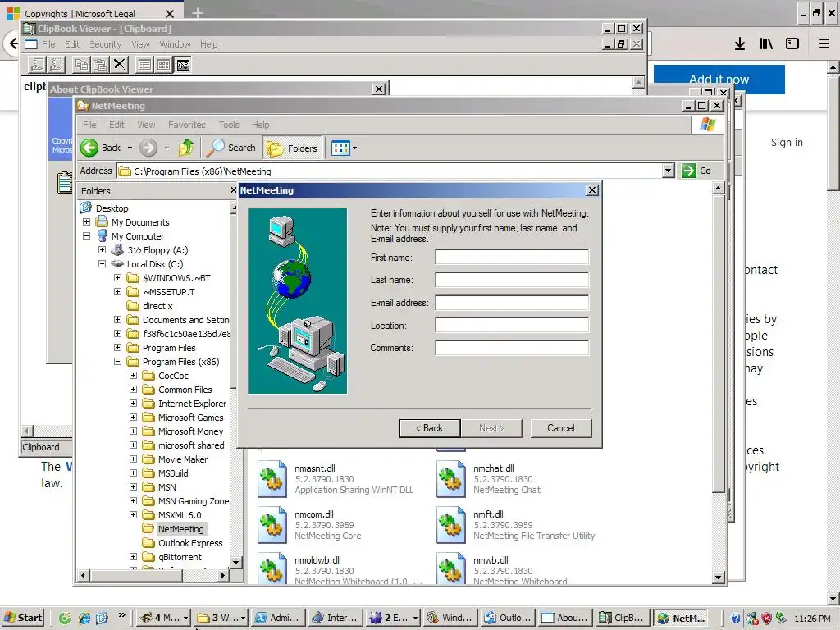Open the Views icon in Explorer toolbar
The height and width of the screenshot is (630, 840).
[340, 148]
